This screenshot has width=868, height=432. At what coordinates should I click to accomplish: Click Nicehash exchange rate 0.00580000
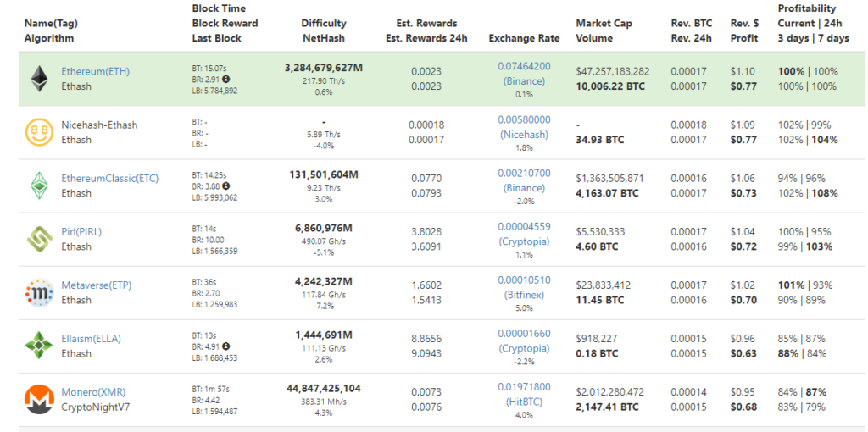pyautogui.click(x=524, y=119)
